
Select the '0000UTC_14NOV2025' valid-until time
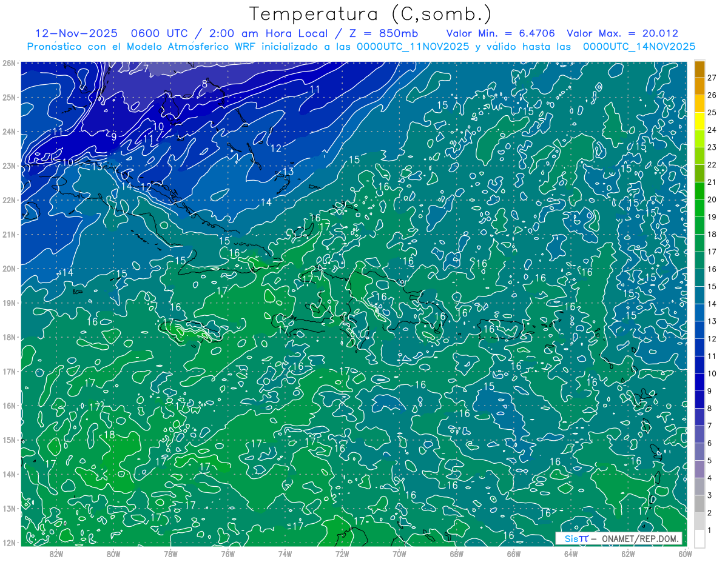639,47
